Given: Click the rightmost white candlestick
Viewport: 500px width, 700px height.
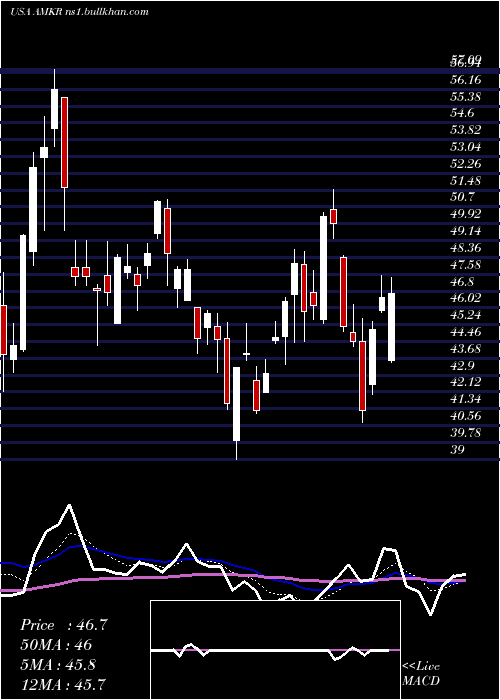Looking at the screenshot, I should click(392, 327).
